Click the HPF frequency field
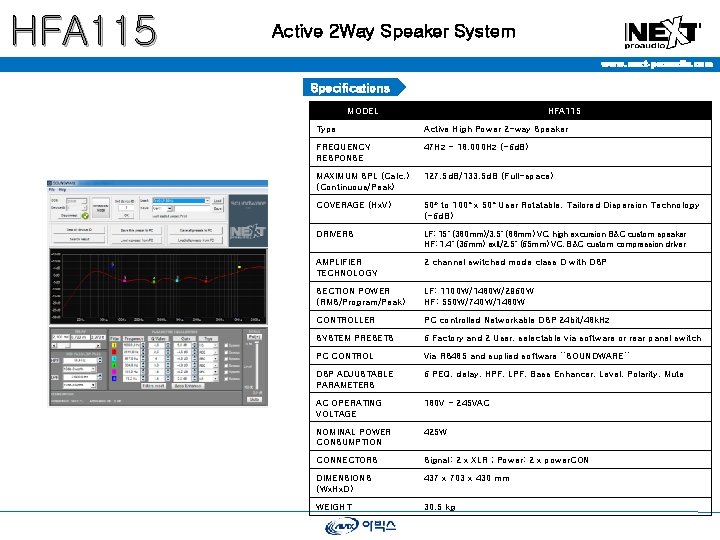The image size is (720, 540). pyautogui.click(x=80, y=360)
